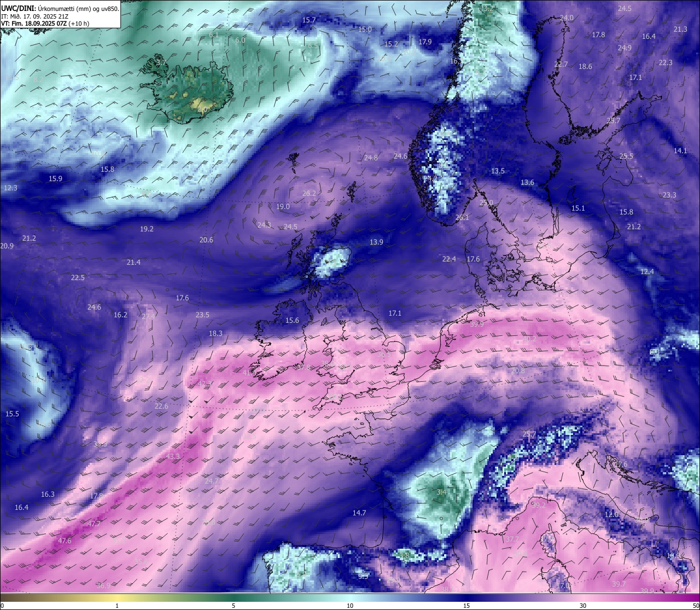
Task: Click the 14.7 value label
Action: pos(359,513)
